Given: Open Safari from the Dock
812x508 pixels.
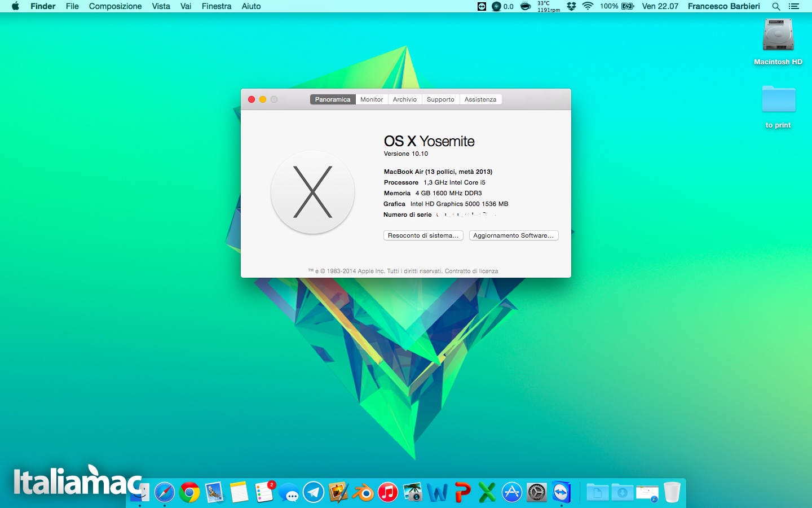Looking at the screenshot, I should pos(165,492).
